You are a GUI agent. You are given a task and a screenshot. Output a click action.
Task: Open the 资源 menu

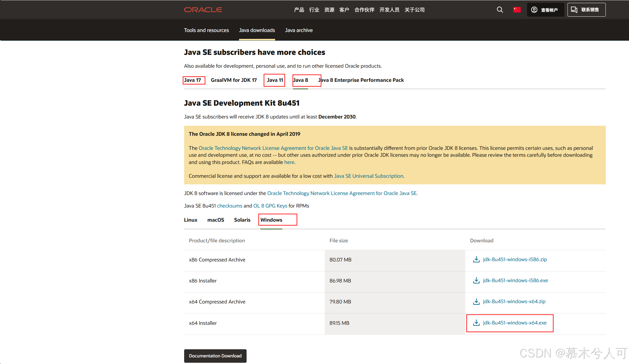coord(329,10)
